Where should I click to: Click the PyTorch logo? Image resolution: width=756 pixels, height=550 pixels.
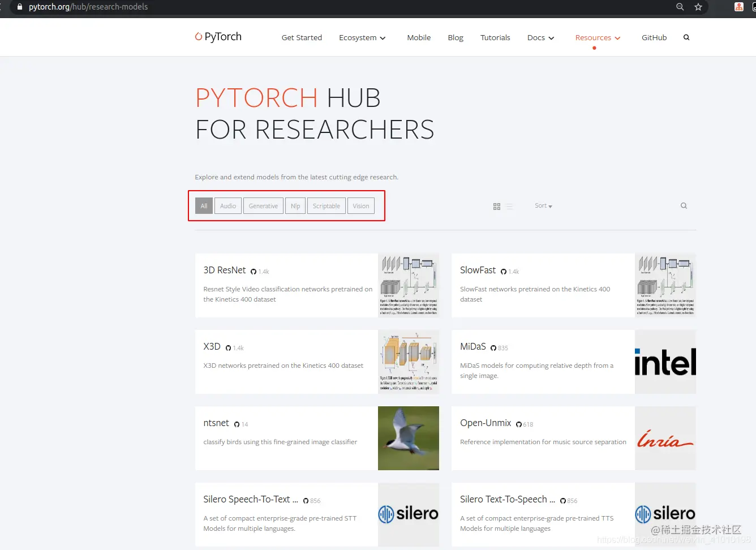click(218, 37)
